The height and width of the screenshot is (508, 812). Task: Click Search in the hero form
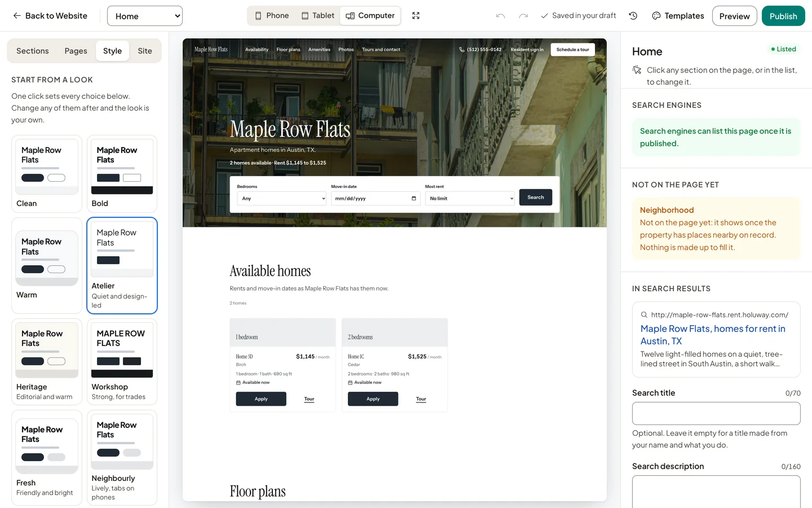pyautogui.click(x=536, y=198)
